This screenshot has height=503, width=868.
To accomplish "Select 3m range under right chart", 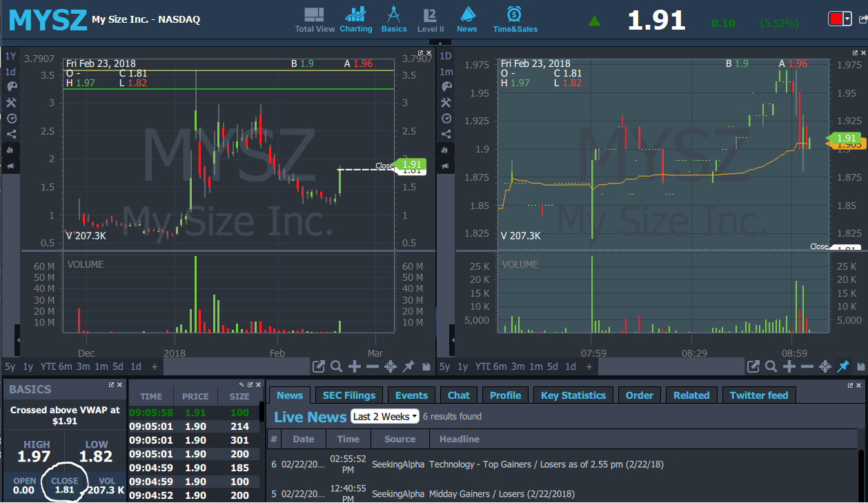I will (517, 366).
